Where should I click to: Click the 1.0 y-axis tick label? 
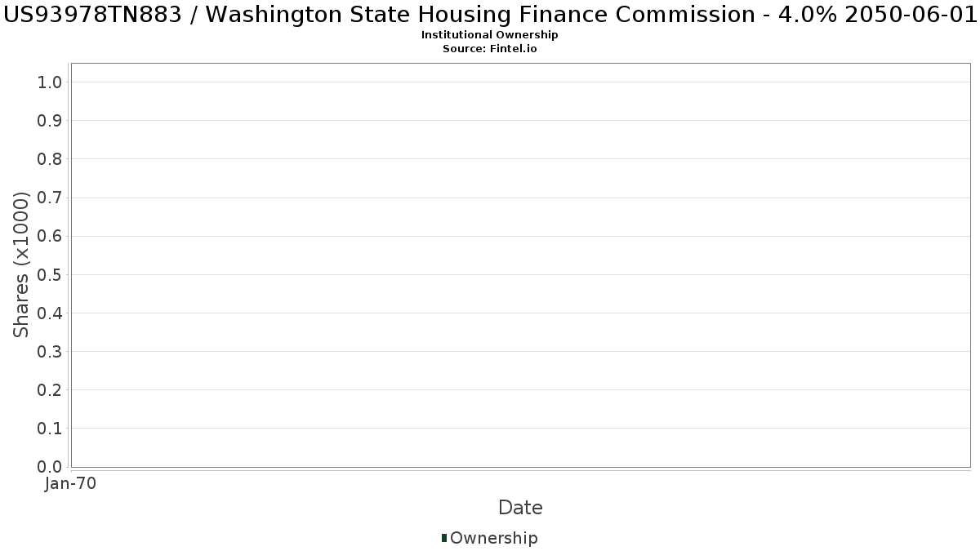50,82
